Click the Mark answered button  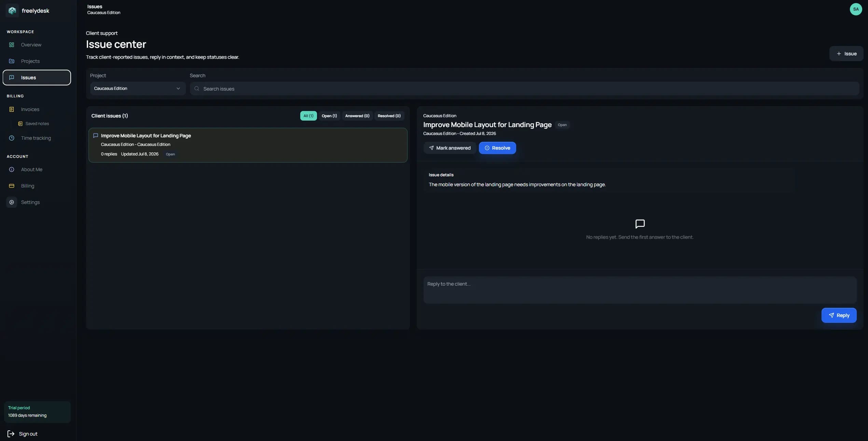tap(450, 148)
